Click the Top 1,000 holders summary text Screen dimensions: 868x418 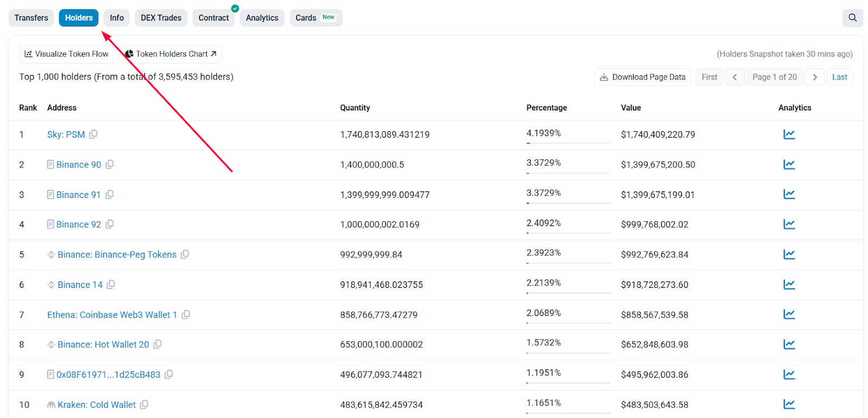point(126,76)
